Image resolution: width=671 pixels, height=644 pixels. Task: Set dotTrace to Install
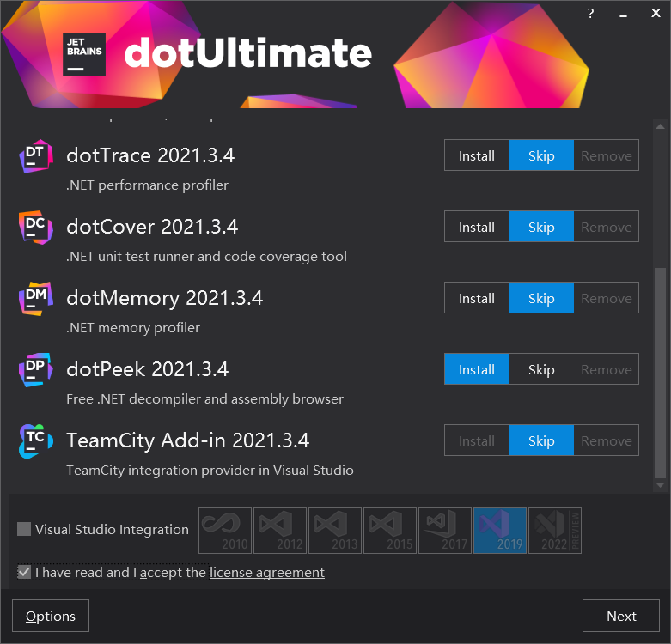tap(477, 155)
